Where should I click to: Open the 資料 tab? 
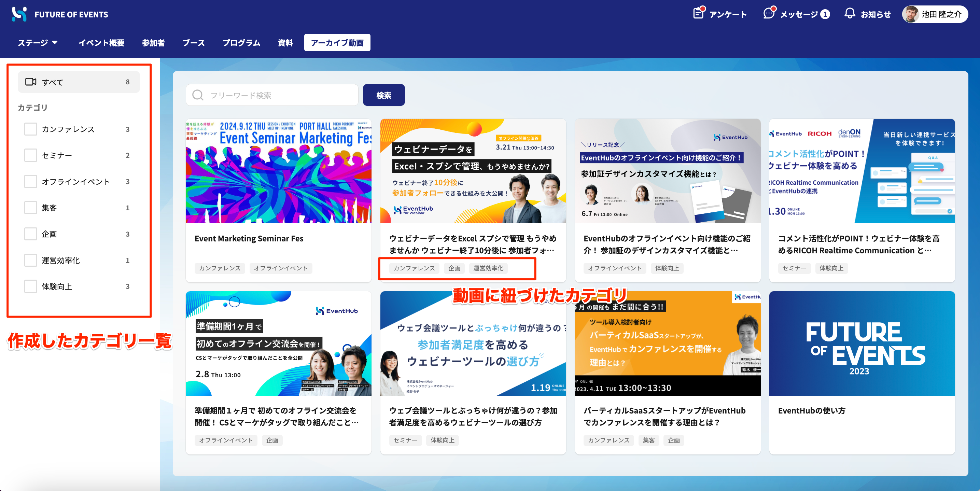click(285, 43)
